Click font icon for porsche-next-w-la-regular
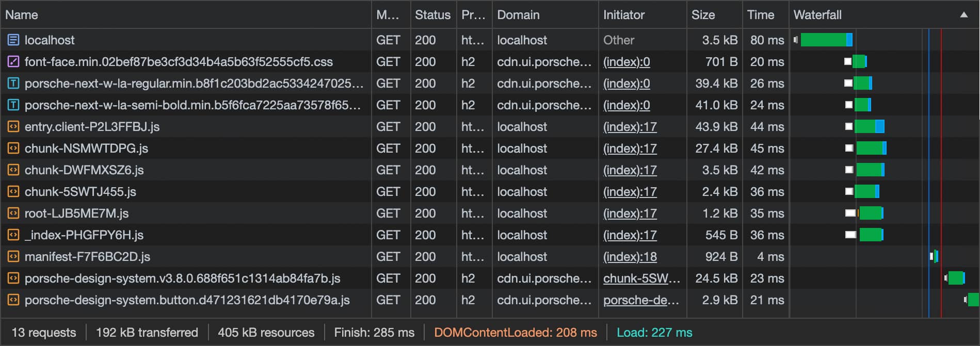The image size is (980, 346). point(13,83)
